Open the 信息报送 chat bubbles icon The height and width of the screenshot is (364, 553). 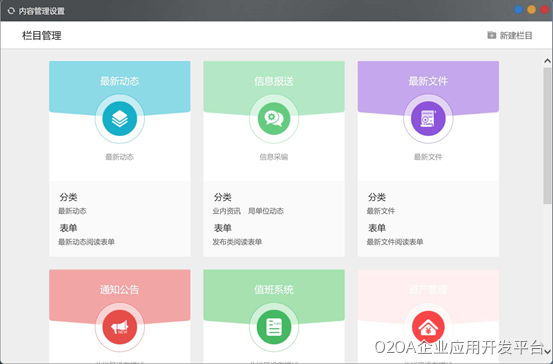pyautogui.click(x=274, y=119)
